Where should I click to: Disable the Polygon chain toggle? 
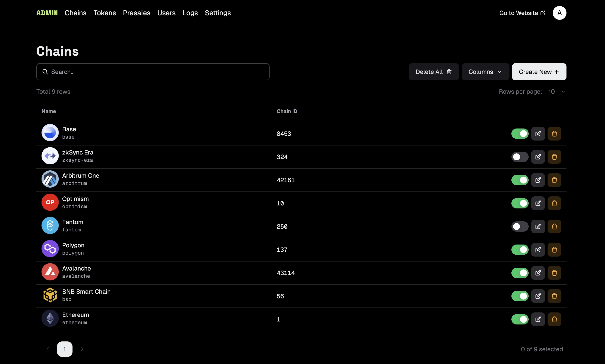(520, 250)
